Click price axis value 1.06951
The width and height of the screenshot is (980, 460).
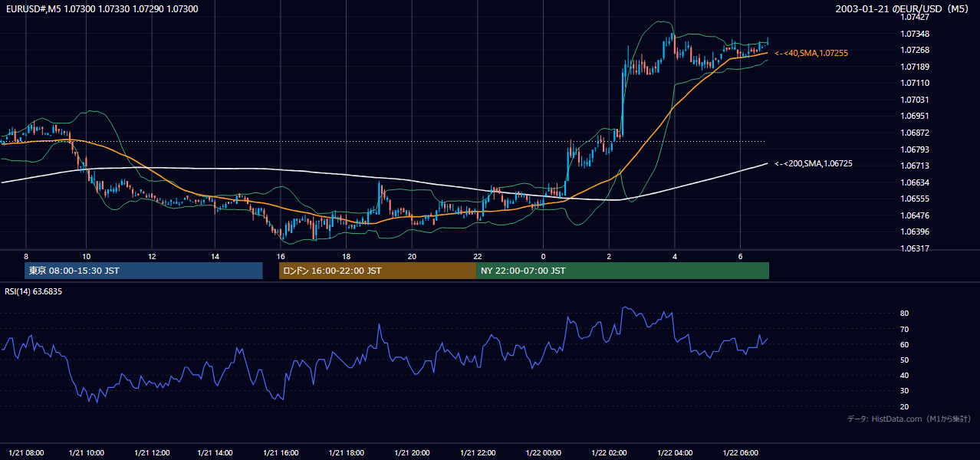click(x=915, y=116)
